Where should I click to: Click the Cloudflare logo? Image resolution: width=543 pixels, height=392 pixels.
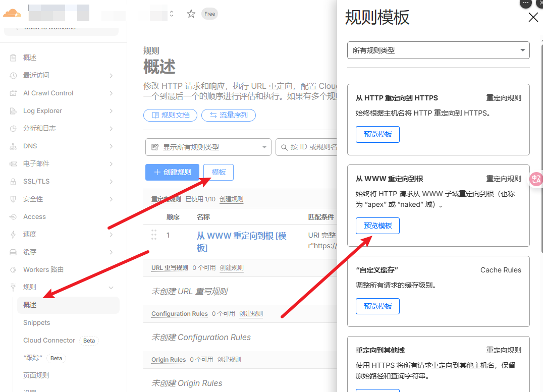click(13, 13)
